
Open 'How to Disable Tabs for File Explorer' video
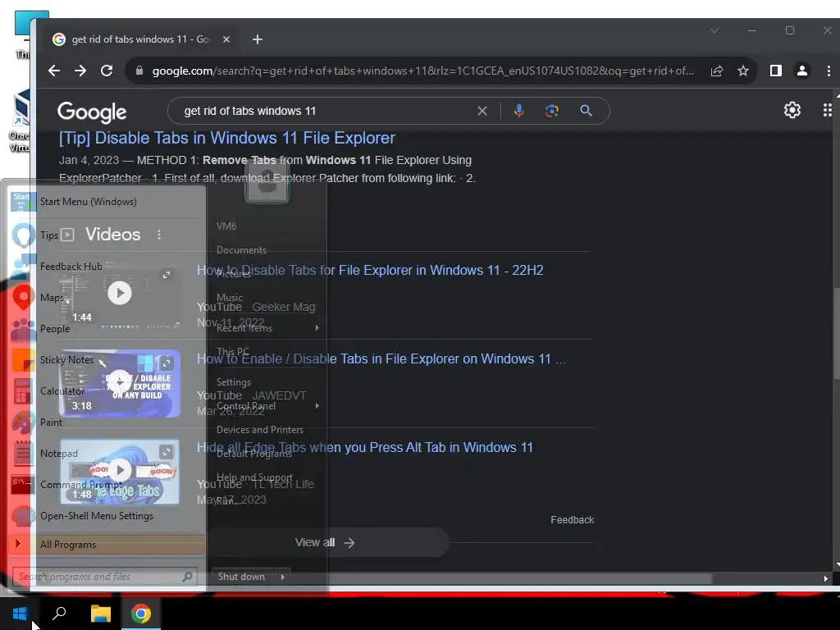(x=370, y=270)
